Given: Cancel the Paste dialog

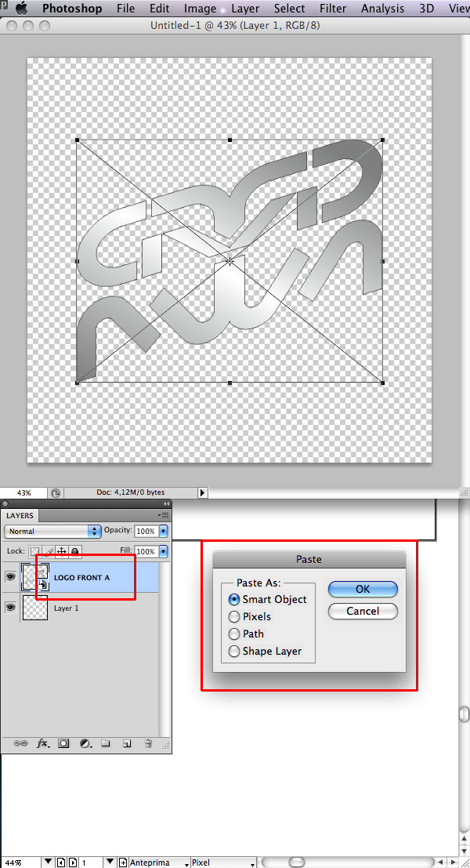Looking at the screenshot, I should pyautogui.click(x=363, y=611).
